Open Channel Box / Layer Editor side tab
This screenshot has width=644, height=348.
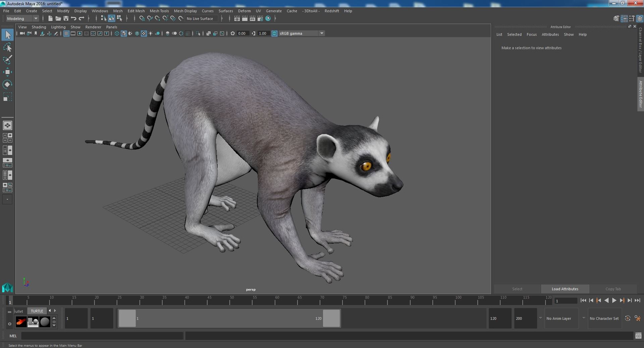[x=640, y=50]
